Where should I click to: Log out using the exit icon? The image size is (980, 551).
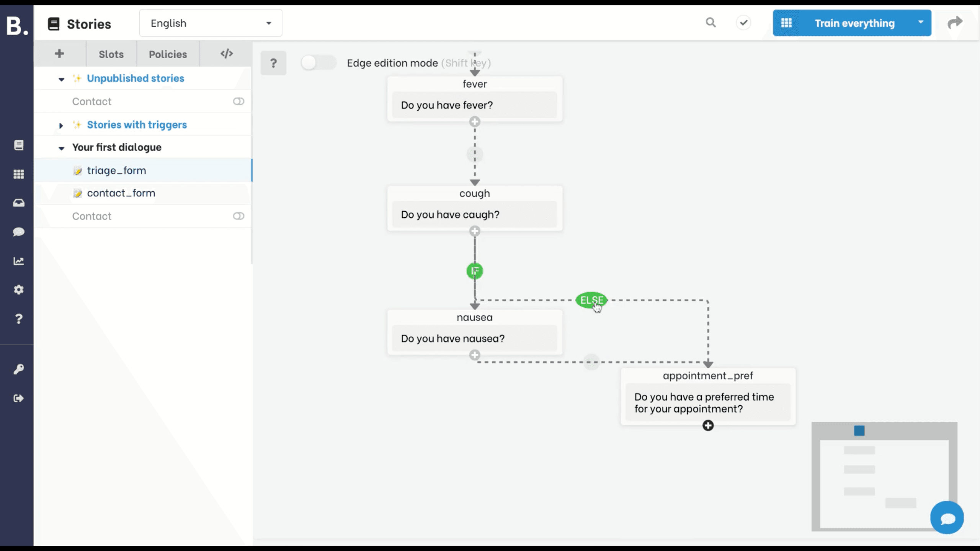19,398
